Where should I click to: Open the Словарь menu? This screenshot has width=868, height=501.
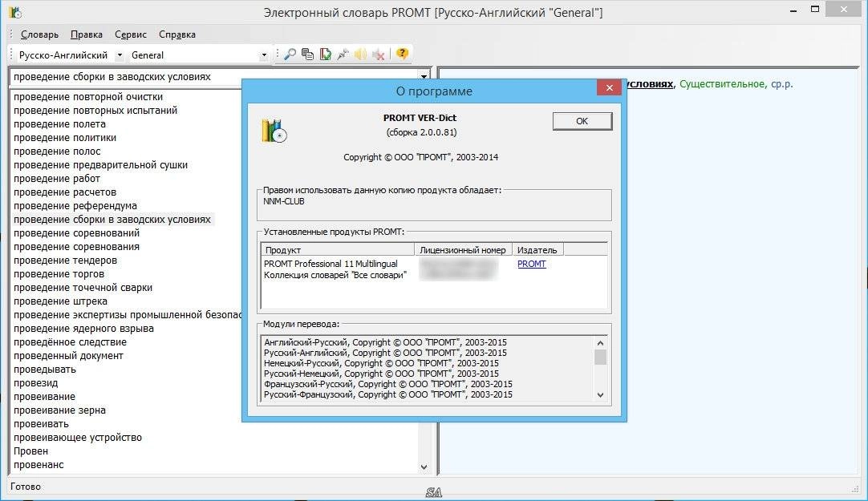39,34
